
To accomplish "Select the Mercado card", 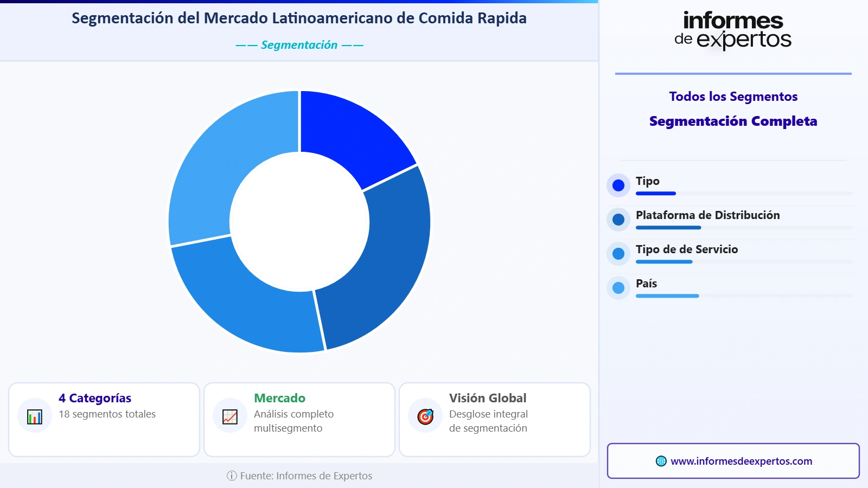I will click(299, 420).
